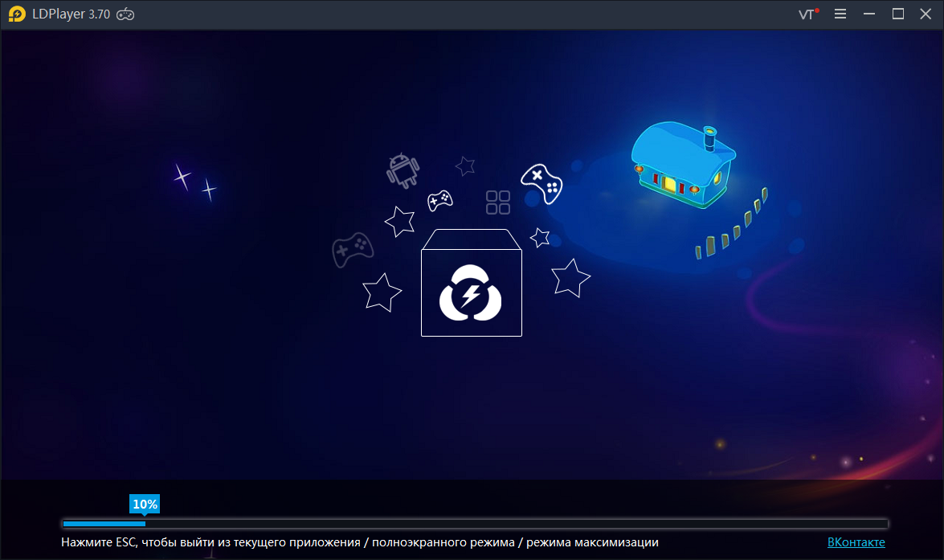Click the lightning-recycle emblem inside the loading box
The image size is (944, 560).
[472, 293]
